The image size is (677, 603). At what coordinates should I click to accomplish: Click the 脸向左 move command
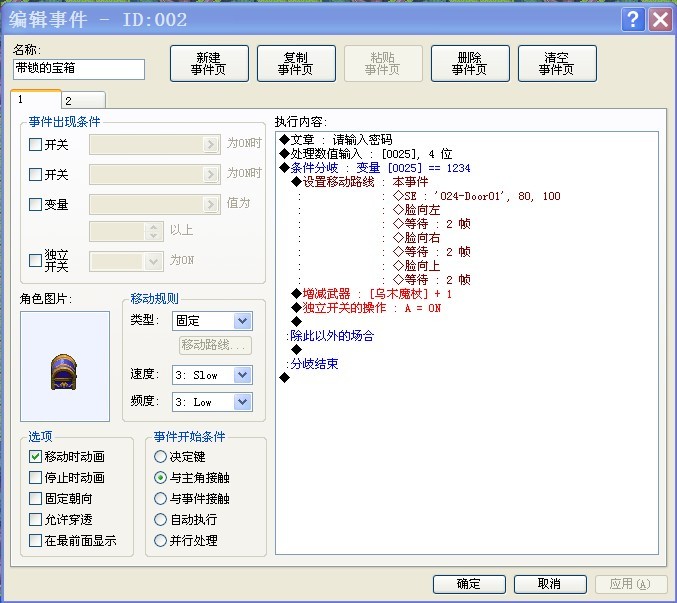(x=417, y=210)
